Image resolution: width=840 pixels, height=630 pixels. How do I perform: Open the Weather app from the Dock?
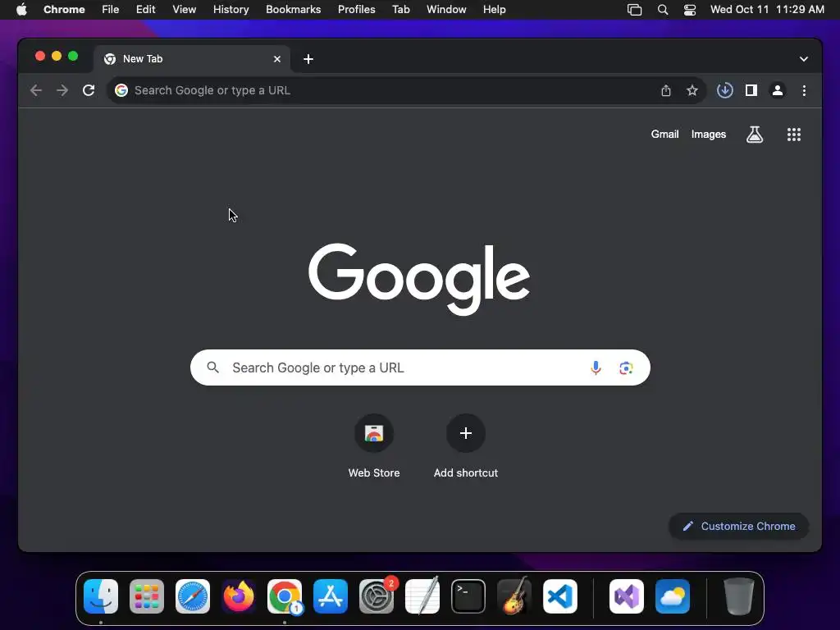click(673, 596)
